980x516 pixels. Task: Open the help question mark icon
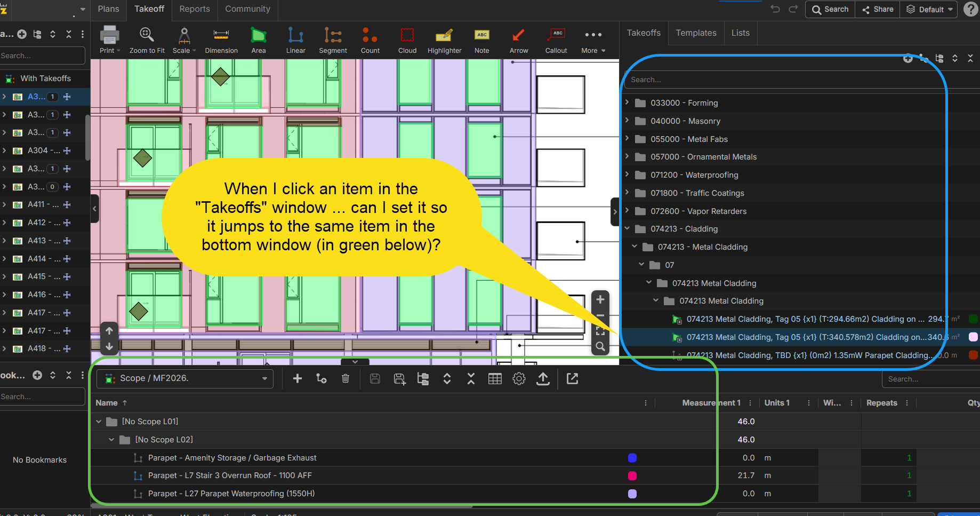tap(971, 9)
